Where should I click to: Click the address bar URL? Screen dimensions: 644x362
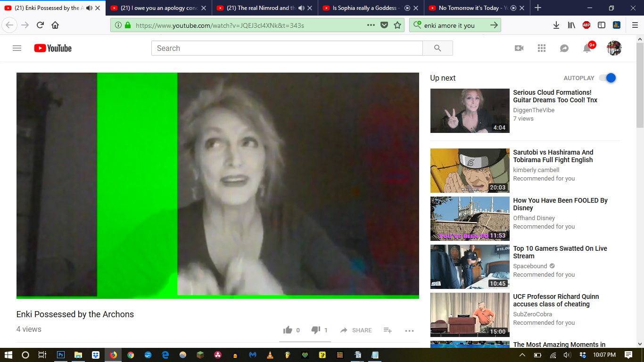click(x=220, y=25)
